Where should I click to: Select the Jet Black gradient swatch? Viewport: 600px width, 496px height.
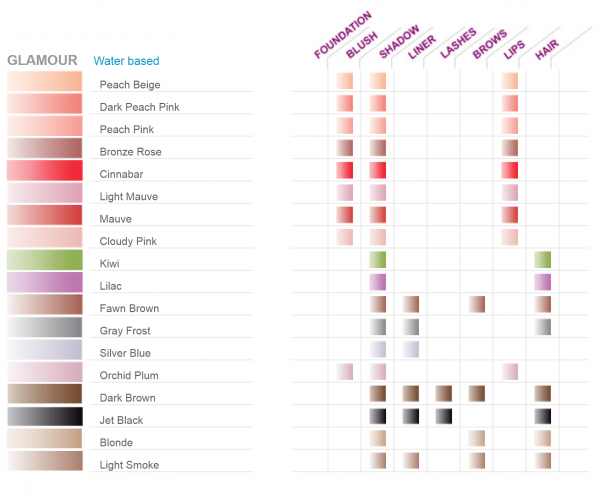44,416
